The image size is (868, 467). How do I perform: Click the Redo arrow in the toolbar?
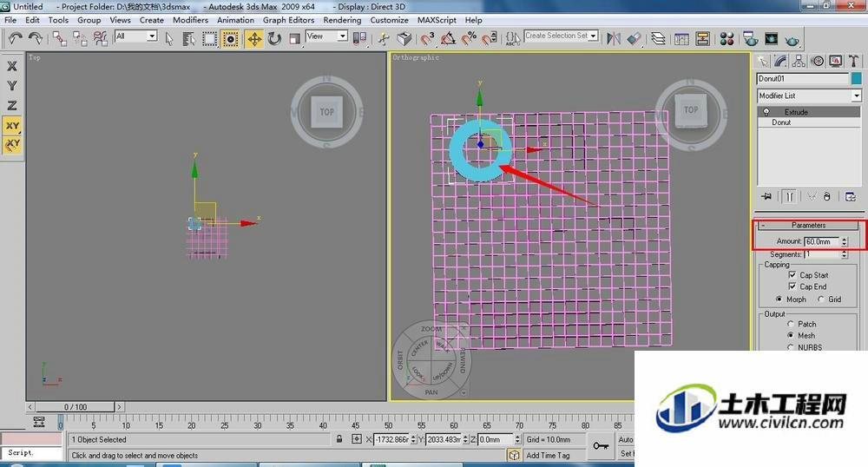(x=36, y=38)
